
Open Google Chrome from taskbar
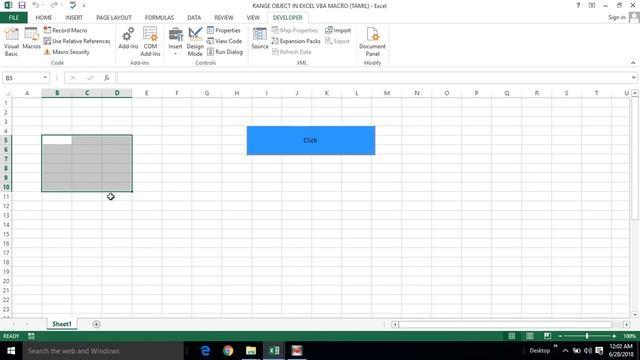pyautogui.click(x=228, y=351)
